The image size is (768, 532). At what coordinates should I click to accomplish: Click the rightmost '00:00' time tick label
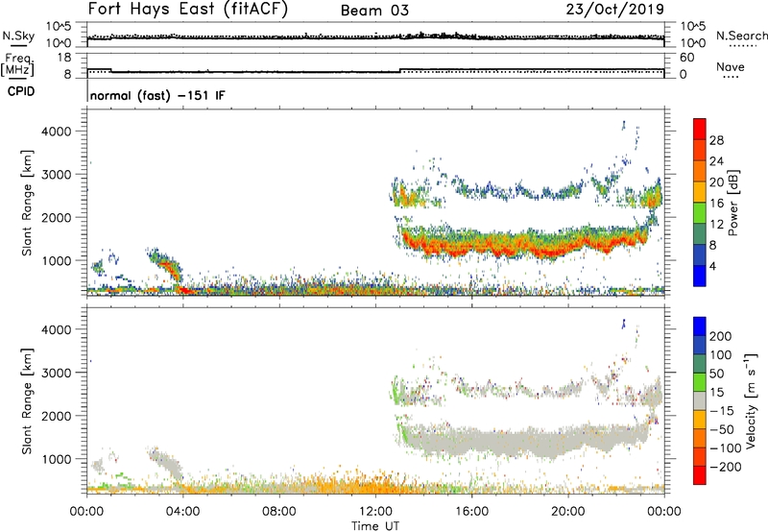(x=664, y=512)
